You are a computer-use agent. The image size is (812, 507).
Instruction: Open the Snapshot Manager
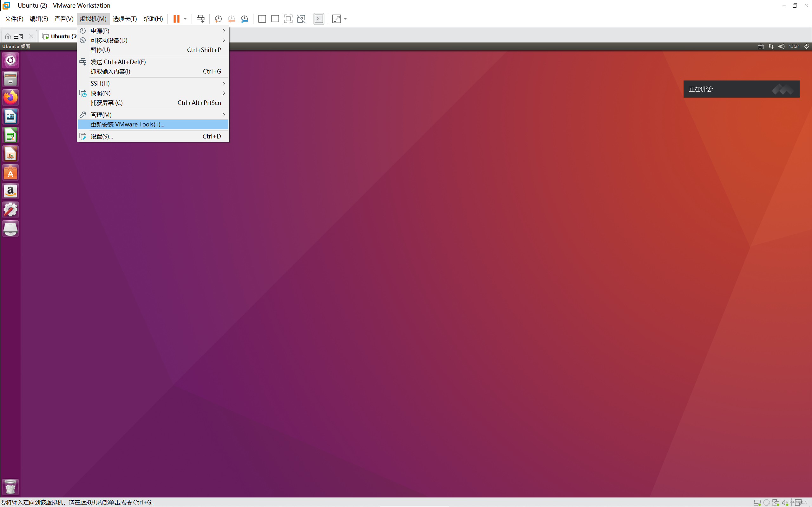[245, 19]
